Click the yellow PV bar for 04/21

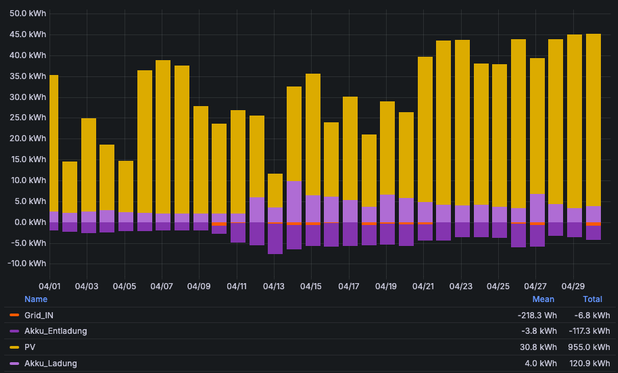coord(425,130)
